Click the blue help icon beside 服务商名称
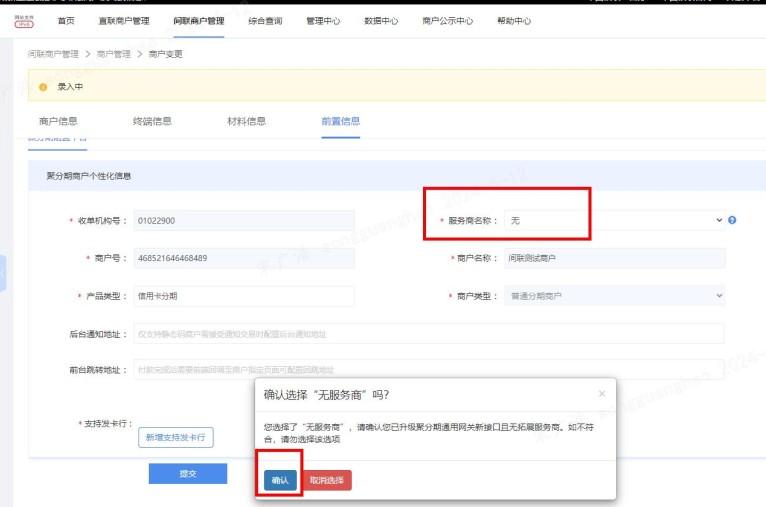The image size is (766, 507). coord(732,220)
